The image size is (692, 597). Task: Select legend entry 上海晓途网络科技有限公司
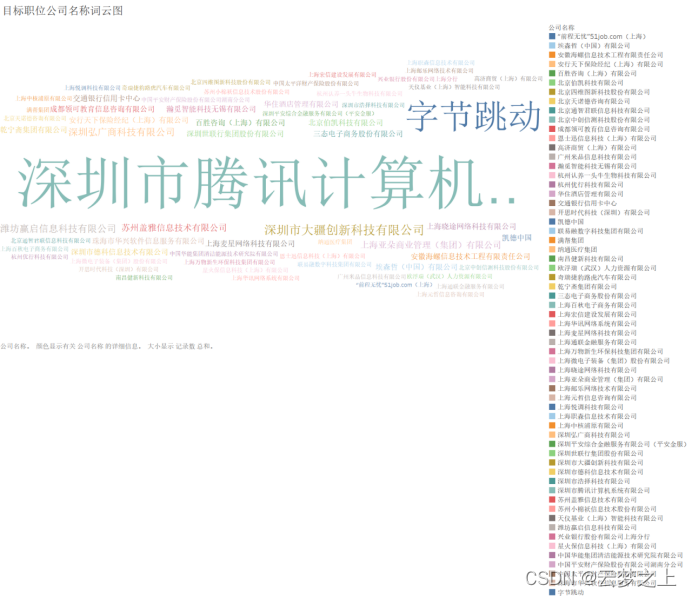593,370
